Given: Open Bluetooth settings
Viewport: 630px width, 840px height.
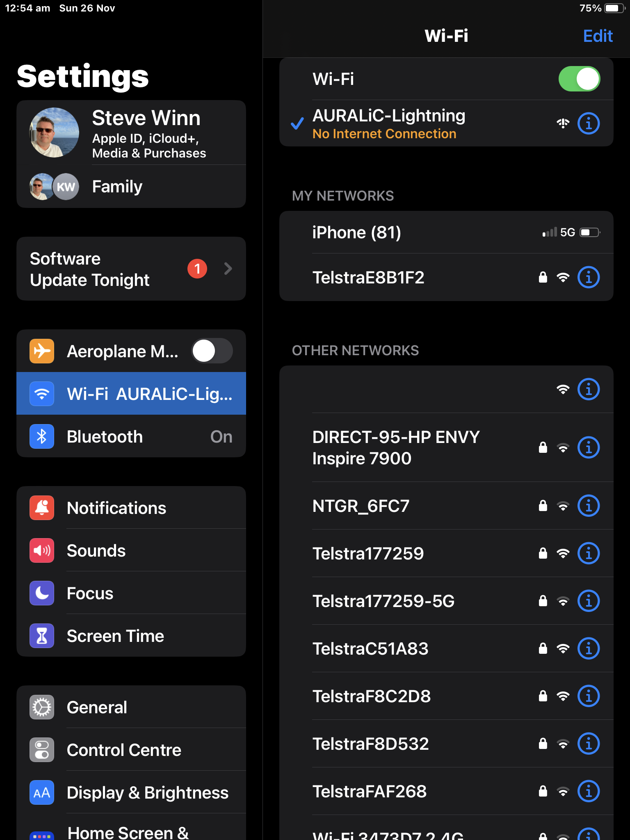Looking at the screenshot, I should tap(131, 436).
